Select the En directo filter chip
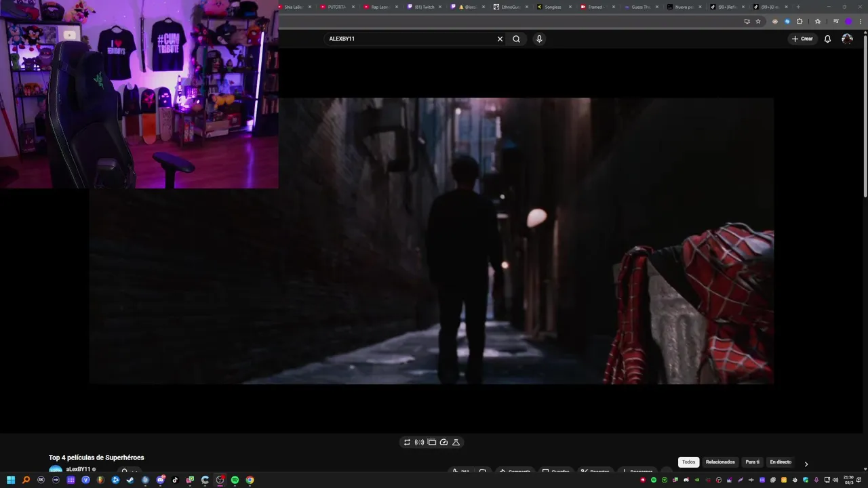868x488 pixels. (781, 462)
